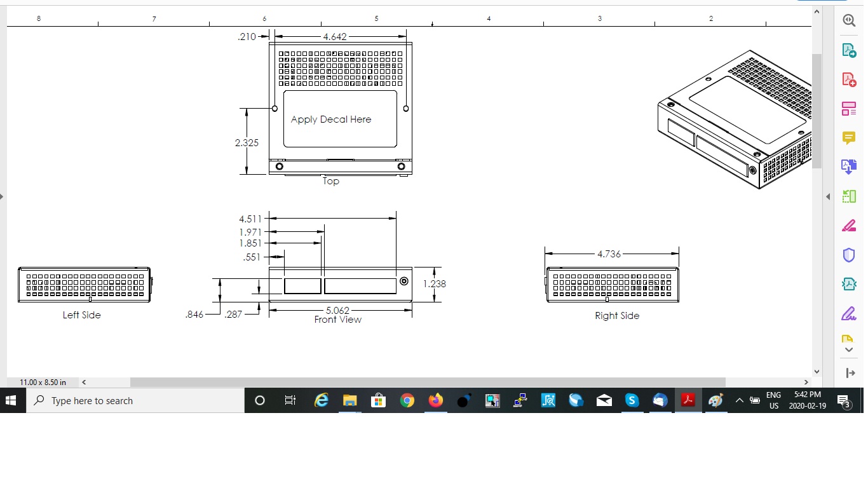Open the yellow Comment tool
Screen dimensions: 868x488
click(x=849, y=138)
